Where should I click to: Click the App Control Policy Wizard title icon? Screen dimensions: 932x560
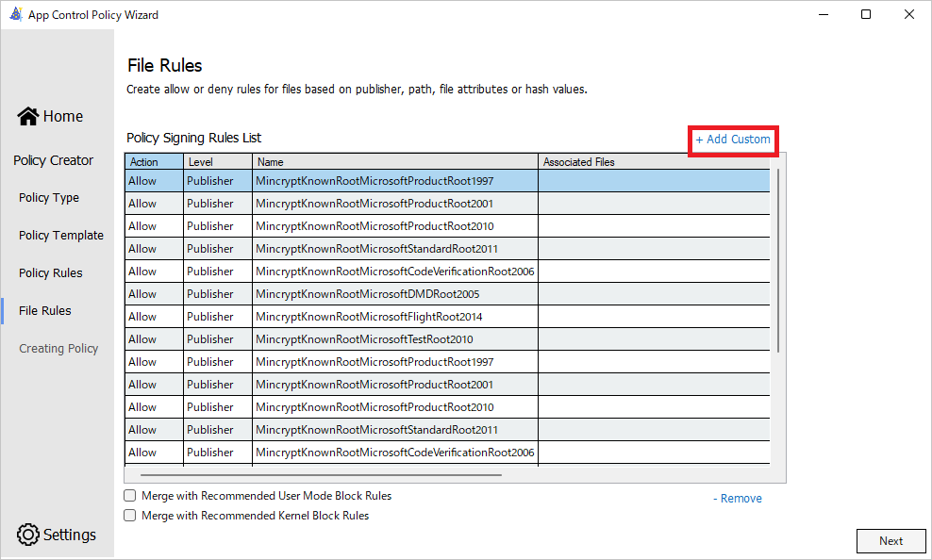[15, 14]
